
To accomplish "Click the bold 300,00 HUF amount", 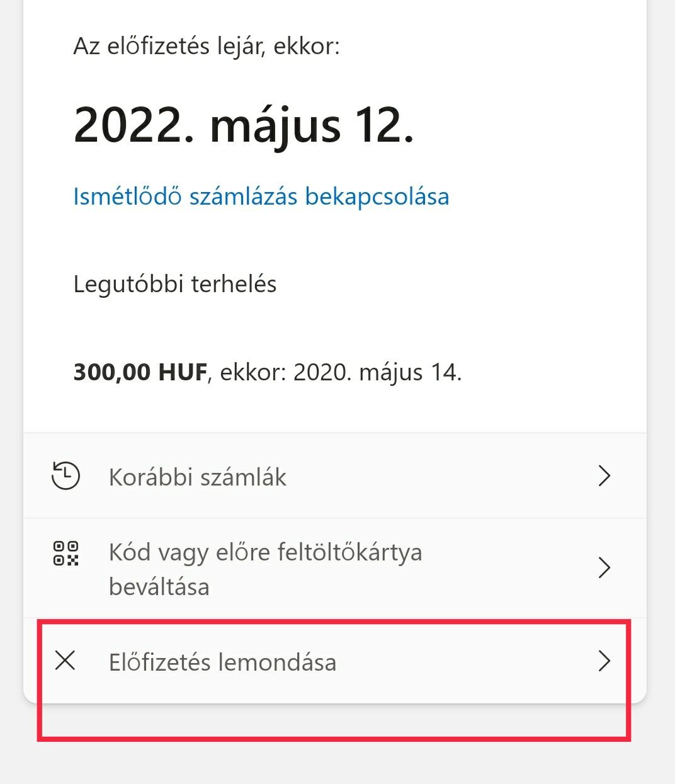I will 140,372.
